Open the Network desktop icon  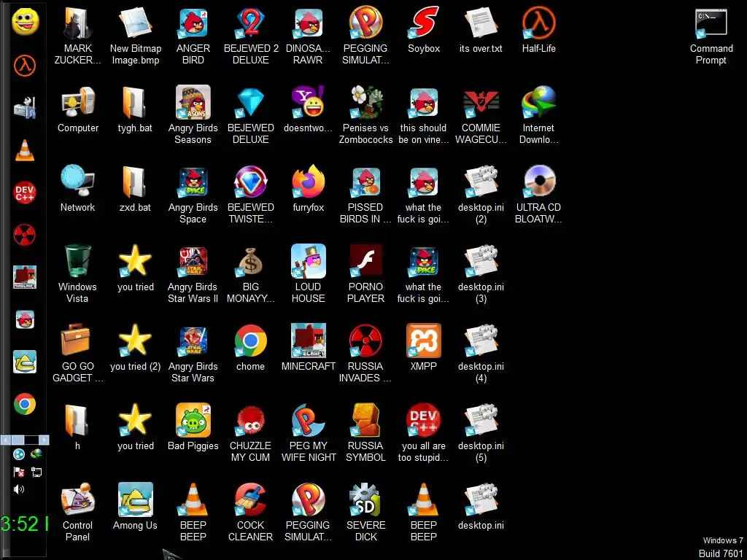(x=77, y=190)
